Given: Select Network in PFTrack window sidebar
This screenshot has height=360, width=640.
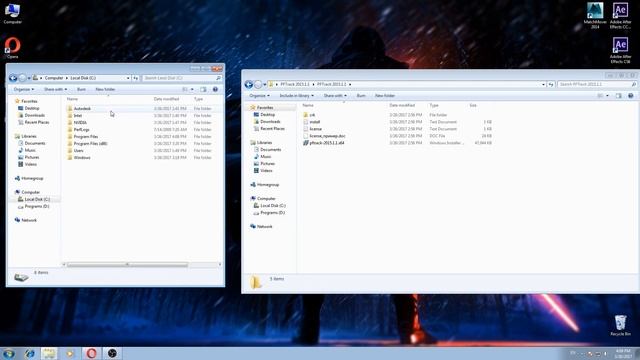Looking at the screenshot, I should pos(264,227).
